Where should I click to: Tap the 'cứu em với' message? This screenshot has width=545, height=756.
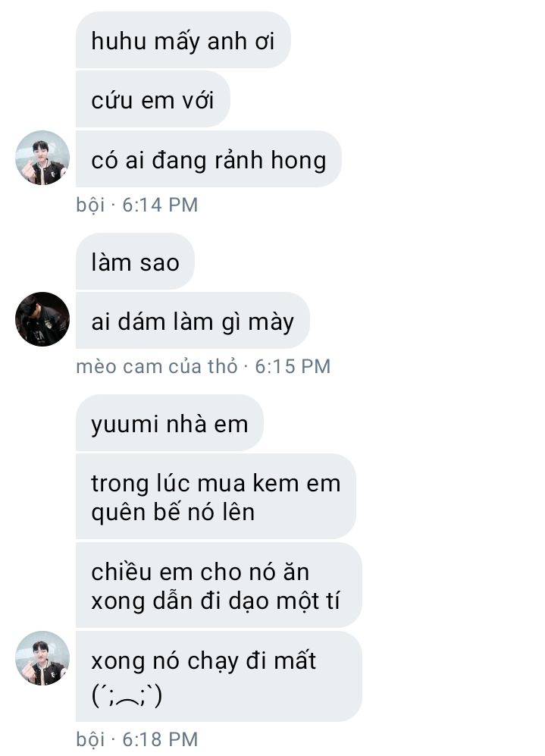coord(153,100)
